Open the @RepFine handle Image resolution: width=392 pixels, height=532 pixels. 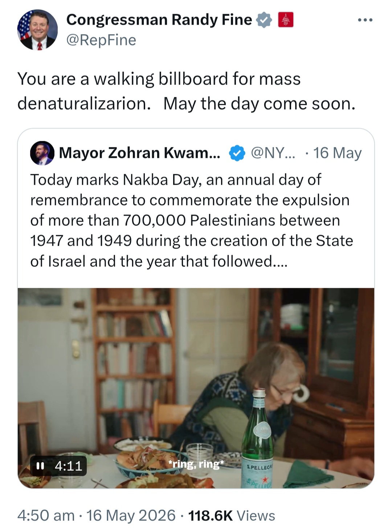(101, 40)
